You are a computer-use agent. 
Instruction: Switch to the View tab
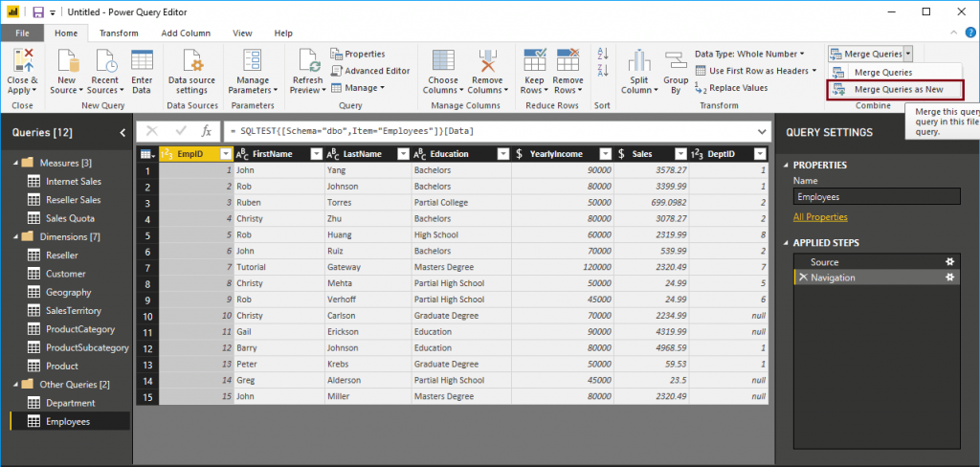(x=242, y=33)
